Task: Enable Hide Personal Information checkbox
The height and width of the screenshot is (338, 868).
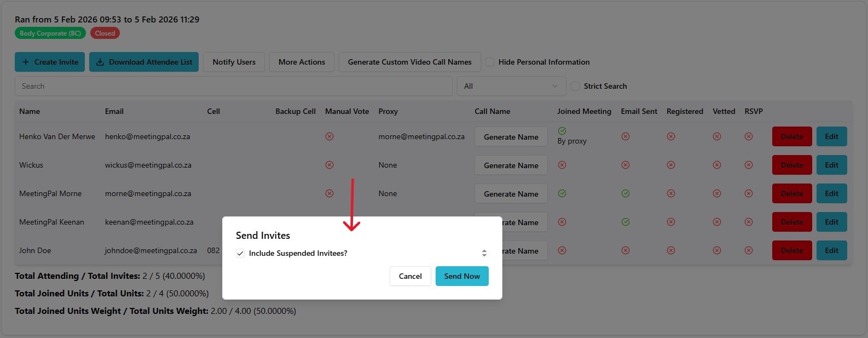Action: (x=490, y=62)
